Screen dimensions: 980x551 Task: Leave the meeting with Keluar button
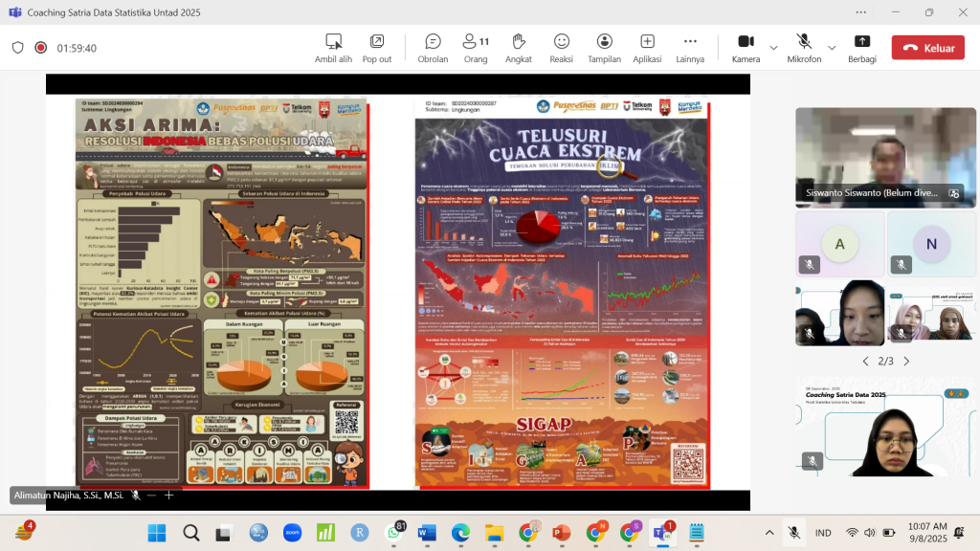(x=927, y=48)
